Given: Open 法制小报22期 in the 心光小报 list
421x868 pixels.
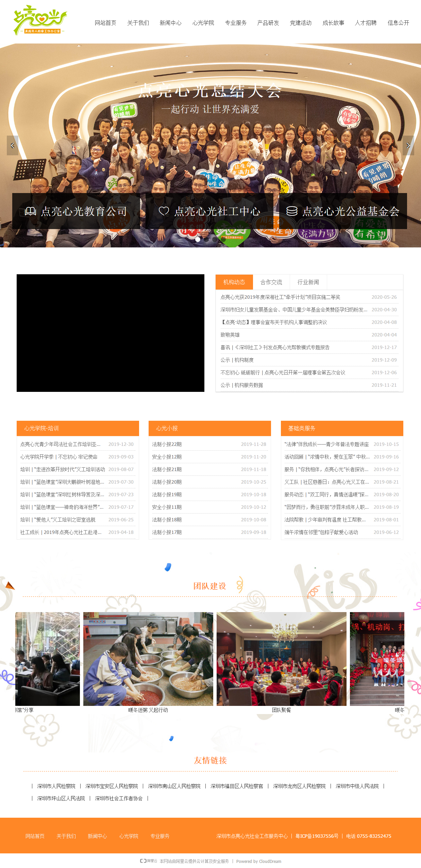Looking at the screenshot, I should (167, 444).
